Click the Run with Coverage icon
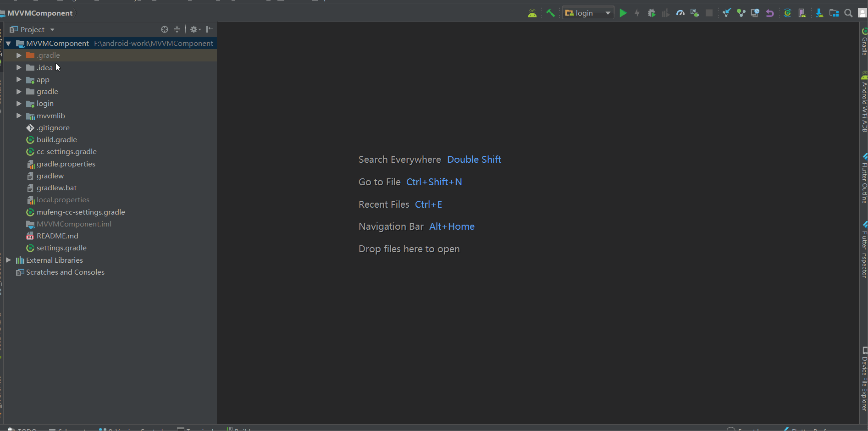This screenshot has width=868, height=431. click(x=666, y=13)
